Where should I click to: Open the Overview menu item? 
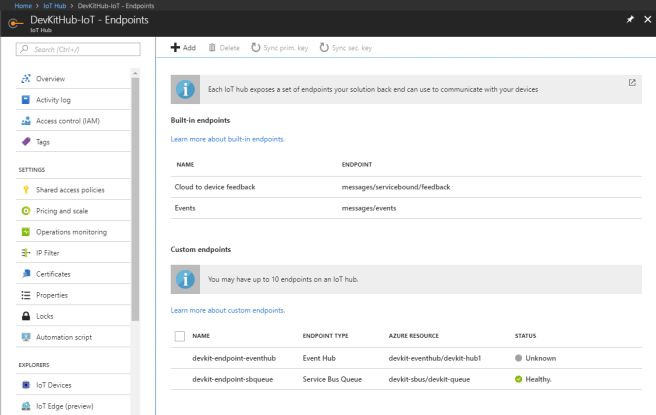click(50, 78)
